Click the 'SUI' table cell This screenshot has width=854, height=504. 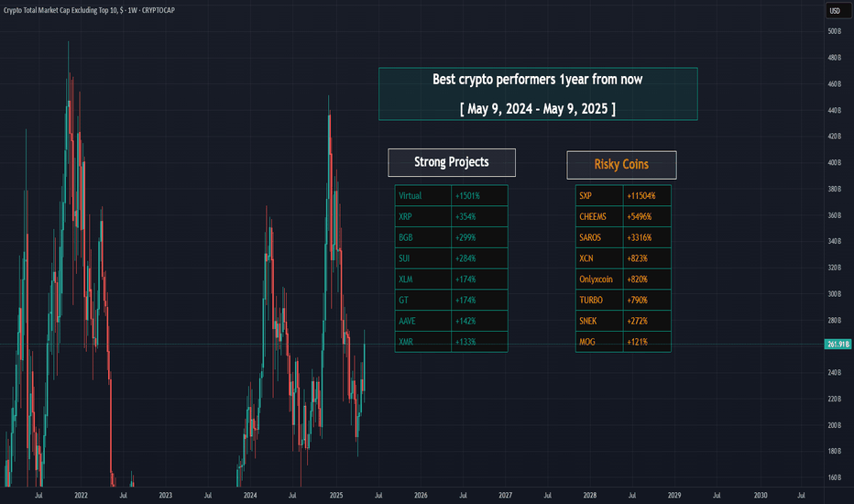[x=423, y=258]
